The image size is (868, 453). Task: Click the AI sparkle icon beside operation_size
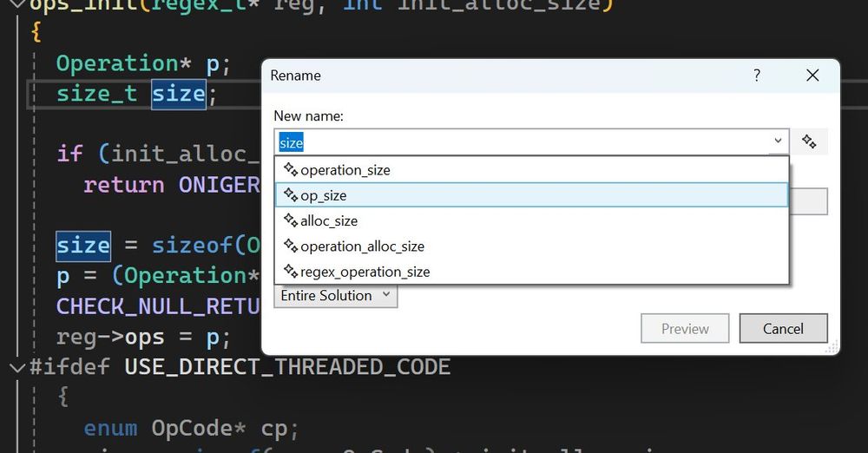click(x=291, y=169)
